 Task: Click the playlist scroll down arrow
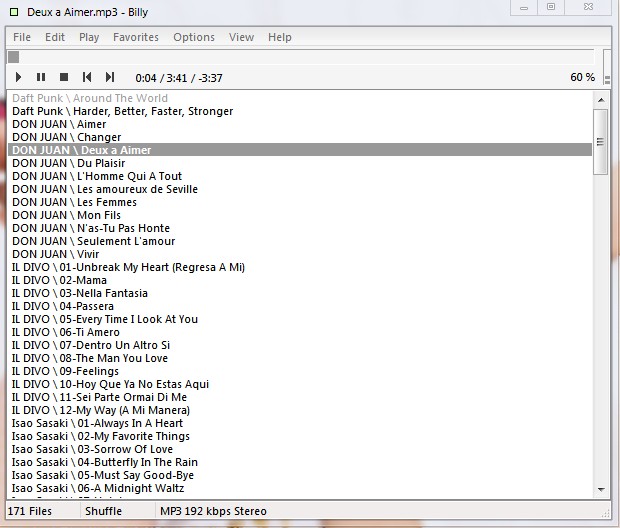(x=601, y=490)
